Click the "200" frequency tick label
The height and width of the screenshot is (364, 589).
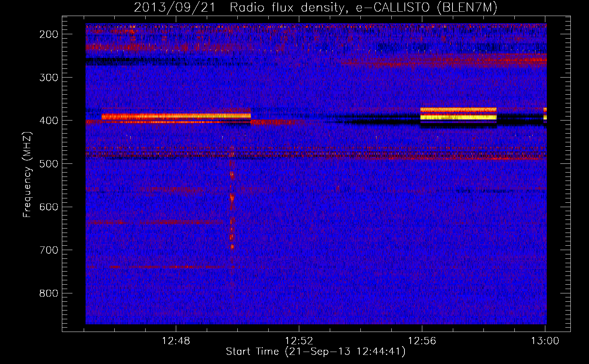pyautogui.click(x=48, y=34)
